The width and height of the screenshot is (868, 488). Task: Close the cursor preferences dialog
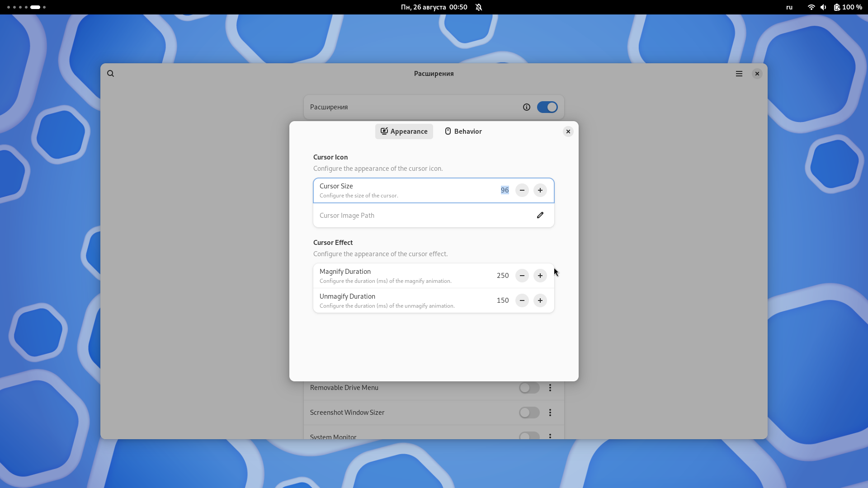[x=568, y=131]
